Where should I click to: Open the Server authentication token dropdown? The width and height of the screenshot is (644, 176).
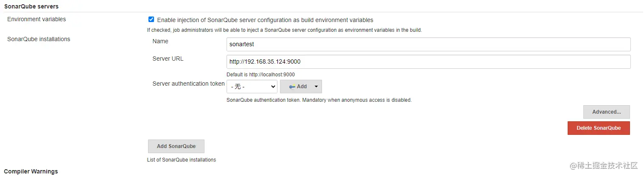(252, 87)
